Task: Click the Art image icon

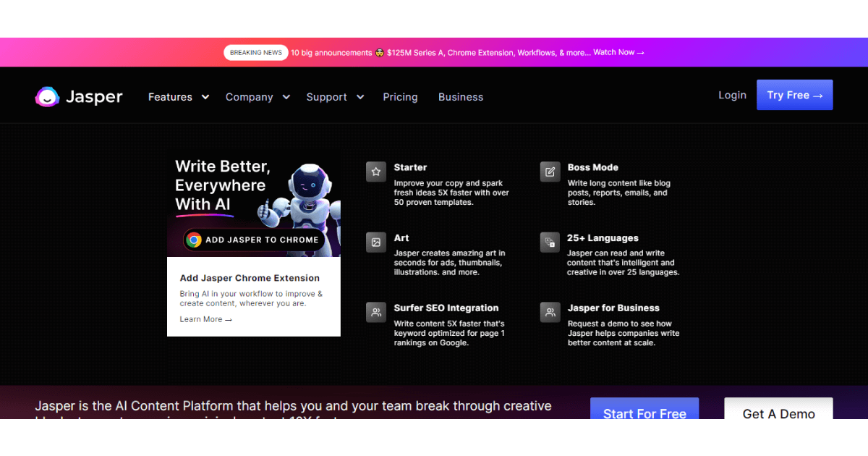Action: pos(375,242)
